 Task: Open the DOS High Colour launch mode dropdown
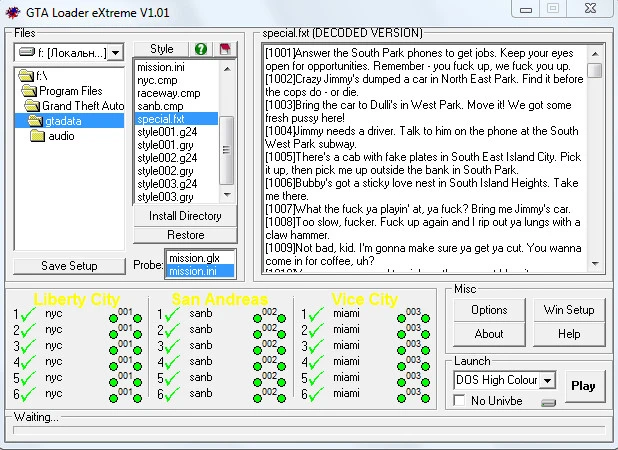click(x=547, y=380)
